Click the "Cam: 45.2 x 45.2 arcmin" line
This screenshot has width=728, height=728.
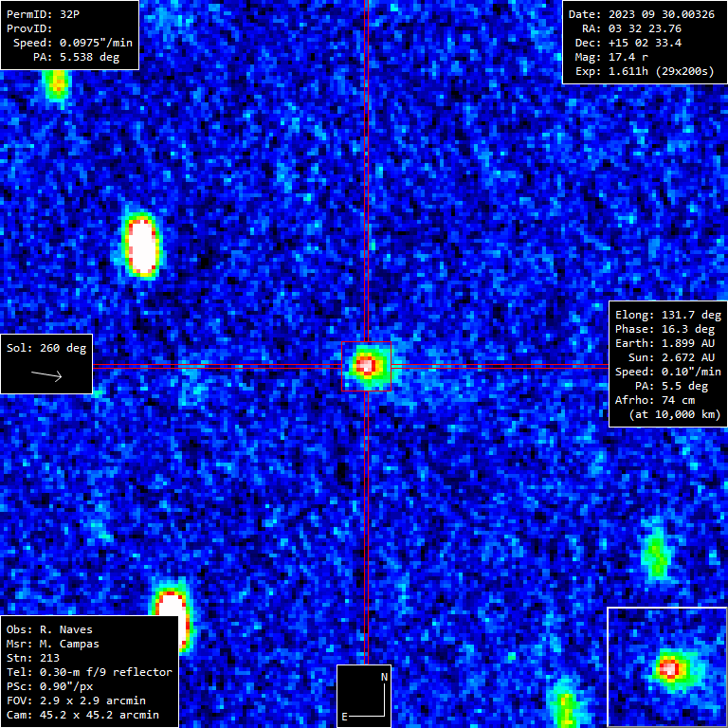point(82,715)
